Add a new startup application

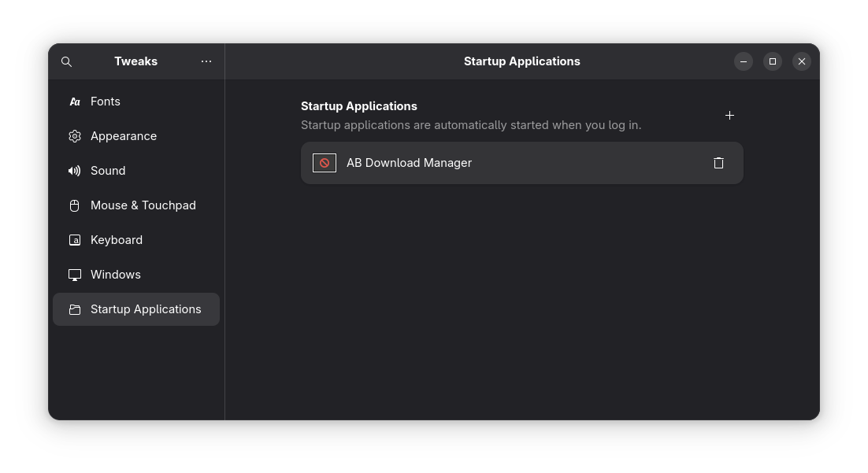729,115
